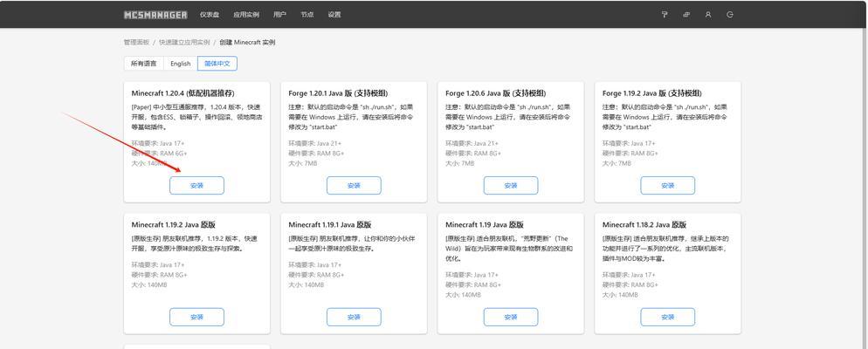This screenshot has height=349, width=868.
Task: Open the user profile icon
Action: [x=708, y=15]
